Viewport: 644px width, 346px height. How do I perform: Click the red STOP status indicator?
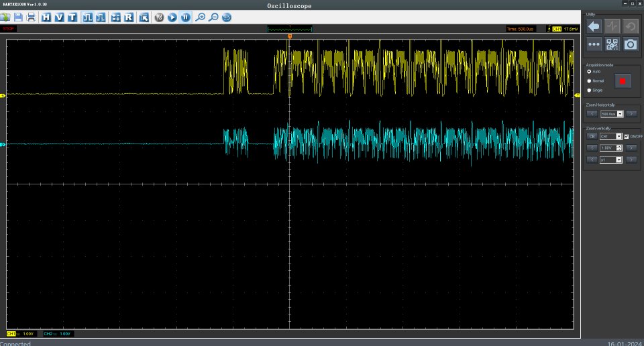(8, 29)
